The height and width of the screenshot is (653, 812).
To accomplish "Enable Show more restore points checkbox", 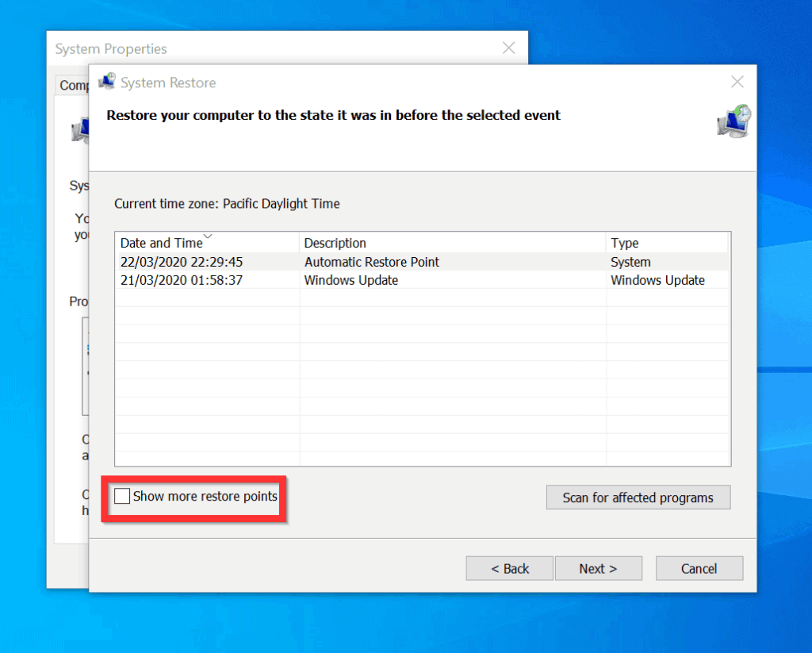I will (122, 496).
